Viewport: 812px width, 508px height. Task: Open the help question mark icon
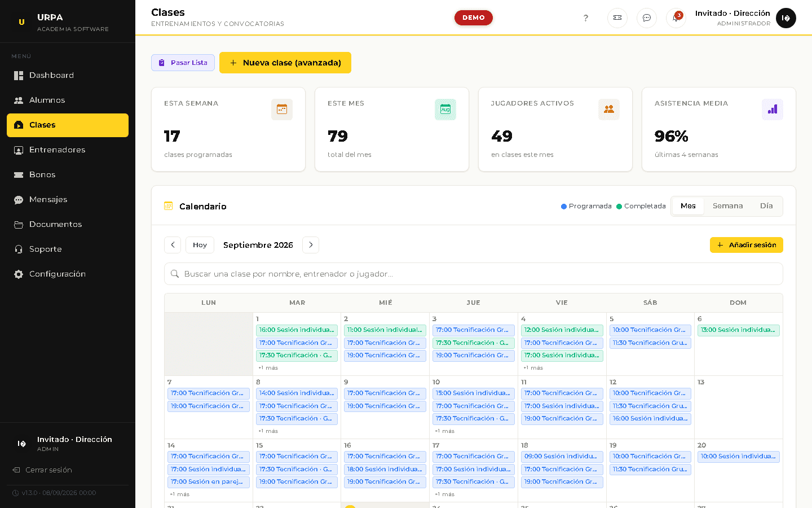click(x=586, y=18)
